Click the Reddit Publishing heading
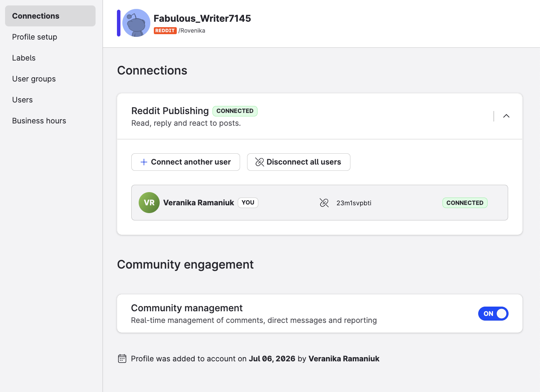Screen dimensions: 540x392 point(170,111)
